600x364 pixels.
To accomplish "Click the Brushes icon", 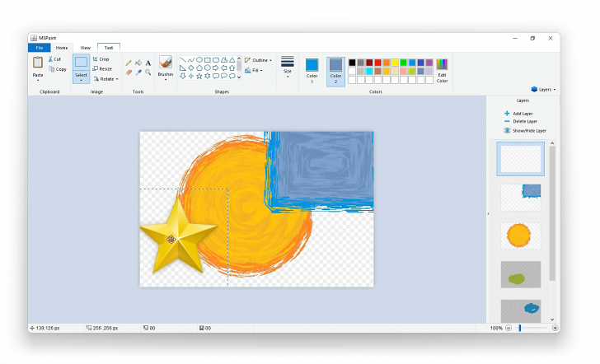I will pos(166,62).
